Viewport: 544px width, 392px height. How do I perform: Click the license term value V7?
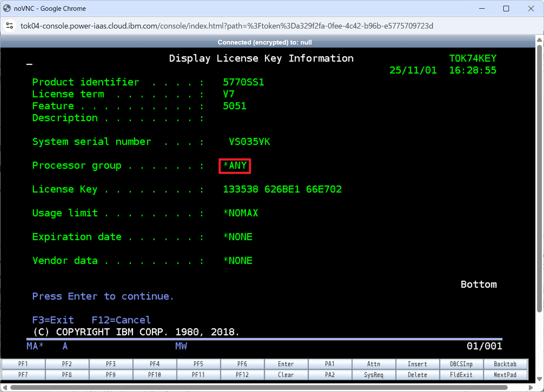pos(229,94)
